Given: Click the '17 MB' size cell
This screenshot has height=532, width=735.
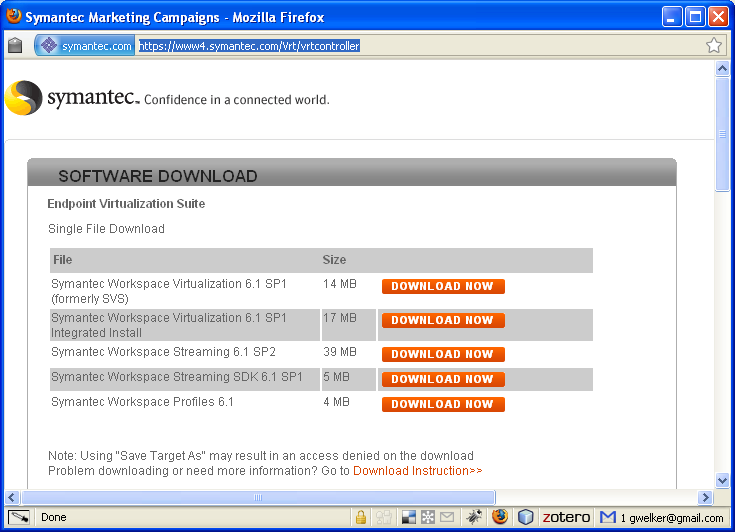Looking at the screenshot, I should 340,318.
